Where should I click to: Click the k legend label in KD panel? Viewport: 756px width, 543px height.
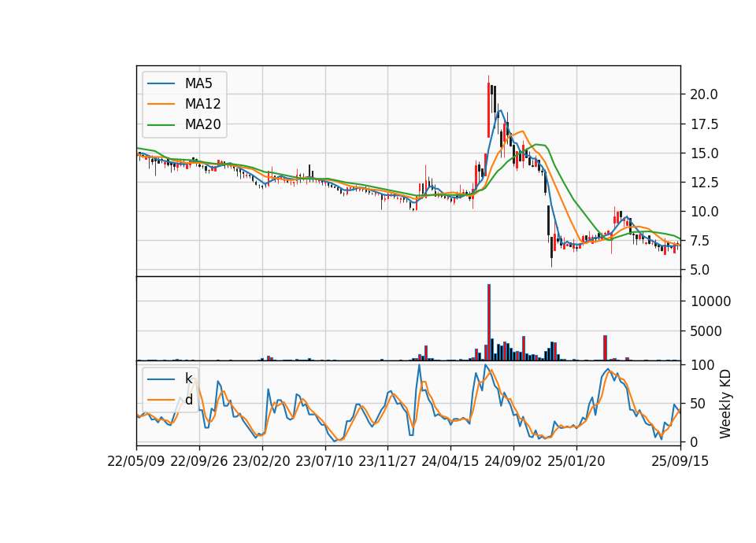pyautogui.click(x=188, y=379)
